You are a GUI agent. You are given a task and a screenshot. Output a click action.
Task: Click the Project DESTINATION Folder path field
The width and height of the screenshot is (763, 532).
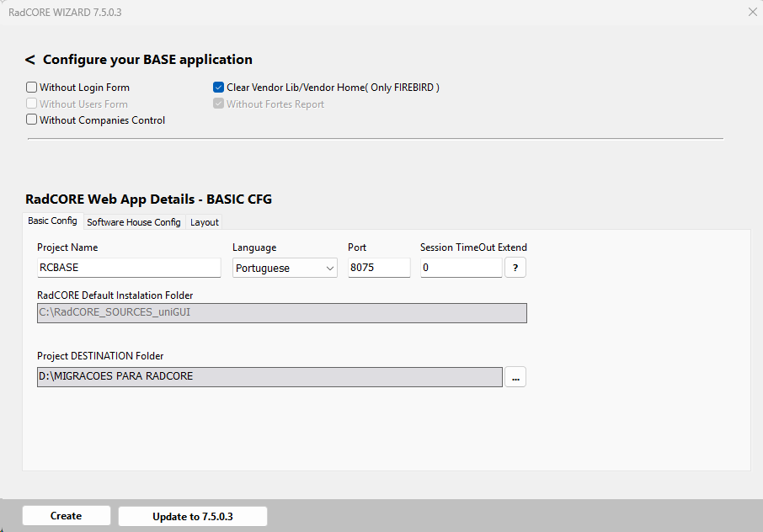pyautogui.click(x=269, y=376)
